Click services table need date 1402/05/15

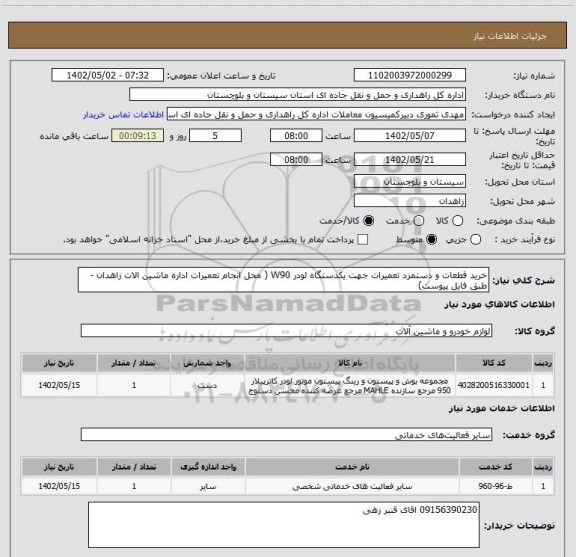(x=59, y=486)
